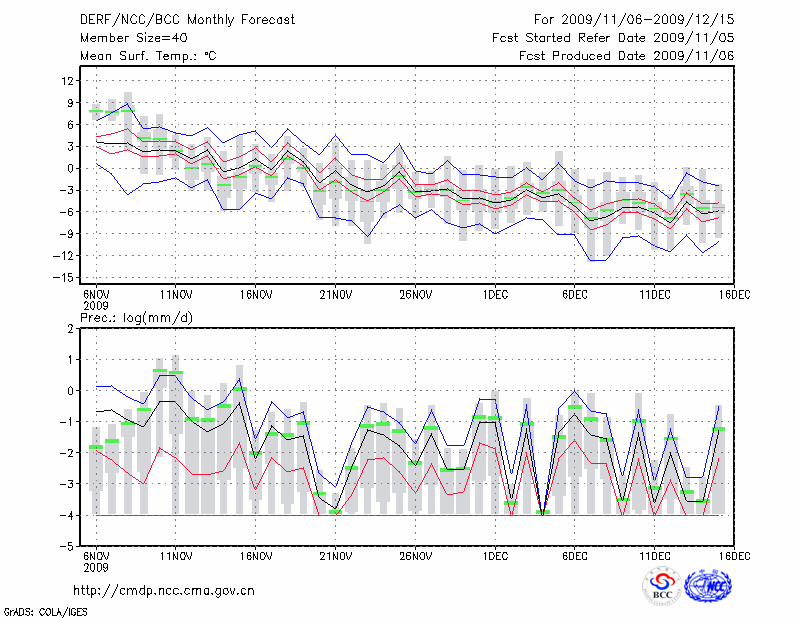Select the Fcst Started Refer Date line
Screen dimensions: 800x618
pyautogui.click(x=613, y=38)
